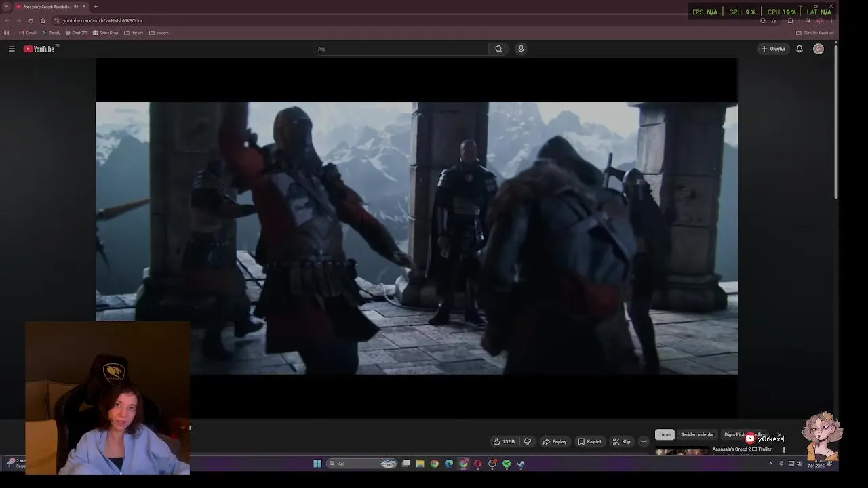The width and height of the screenshot is (868, 488).
Task: Open the taskbar volume speaker icon
Action: [x=800, y=464]
